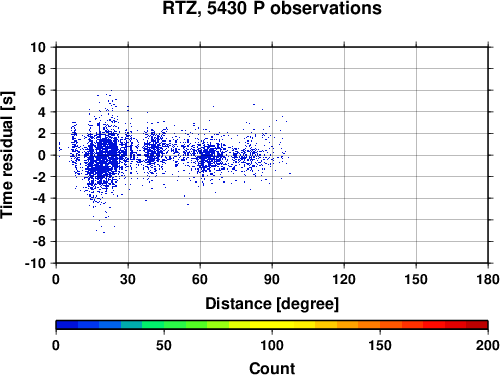Click the x-axis tick label 30
Screen dimensions: 500x375
coord(128,279)
